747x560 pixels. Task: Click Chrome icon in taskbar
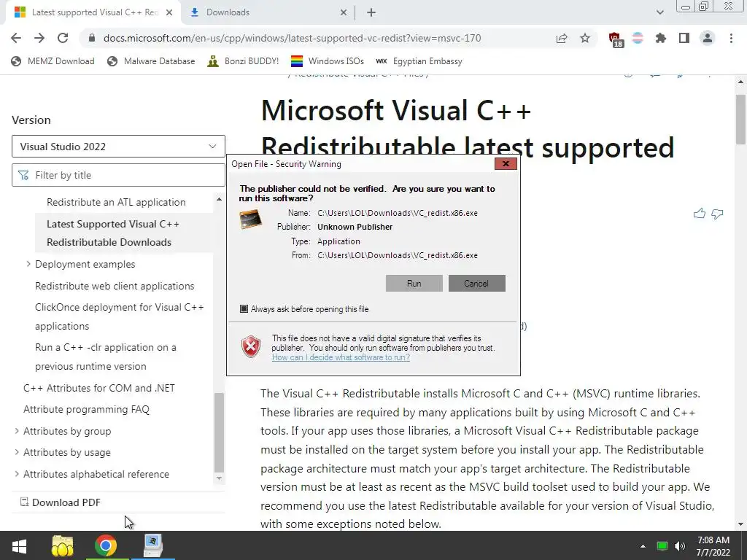tap(106, 545)
